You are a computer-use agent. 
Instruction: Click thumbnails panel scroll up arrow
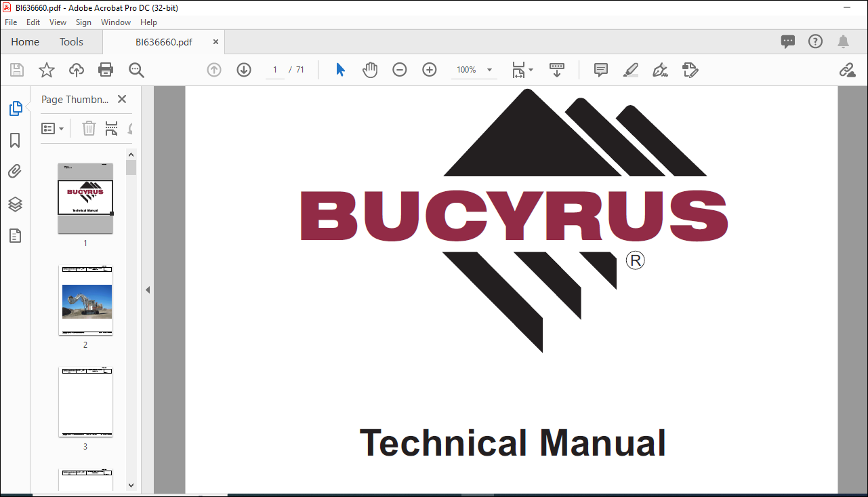point(131,154)
